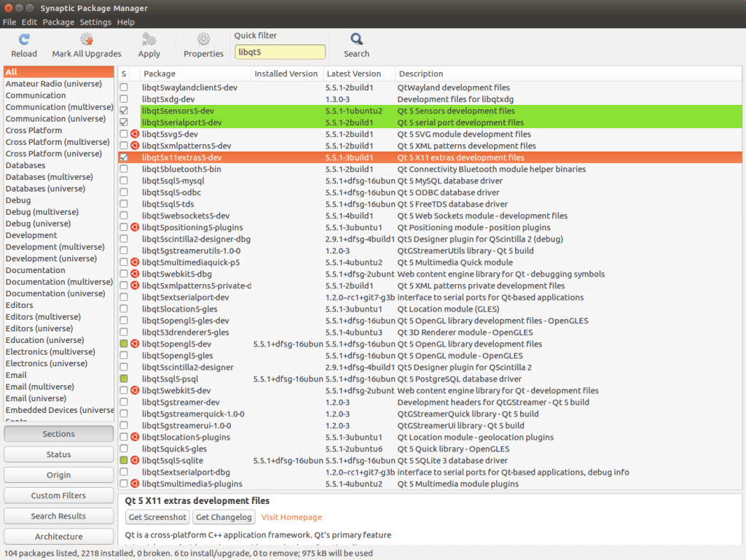Image resolution: width=746 pixels, height=560 pixels.
Task: Open the Visit Homepage link
Action: (291, 517)
